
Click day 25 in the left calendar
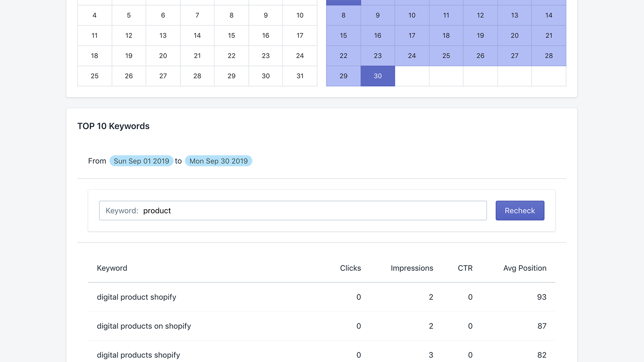click(x=94, y=76)
